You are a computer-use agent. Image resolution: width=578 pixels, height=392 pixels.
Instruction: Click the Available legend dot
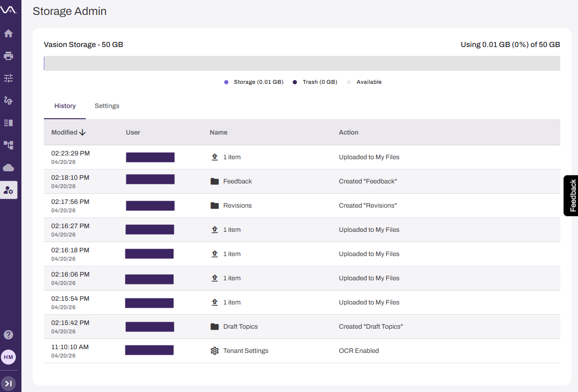coord(348,82)
